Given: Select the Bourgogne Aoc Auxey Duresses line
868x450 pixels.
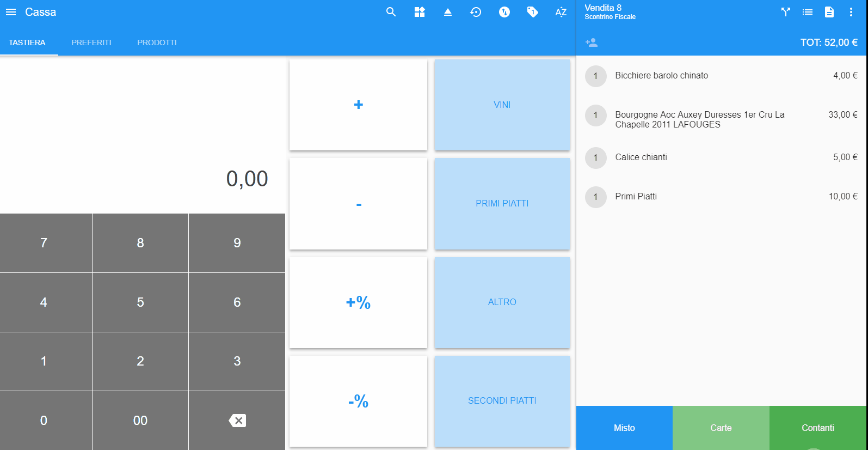Looking at the screenshot, I should click(x=721, y=117).
